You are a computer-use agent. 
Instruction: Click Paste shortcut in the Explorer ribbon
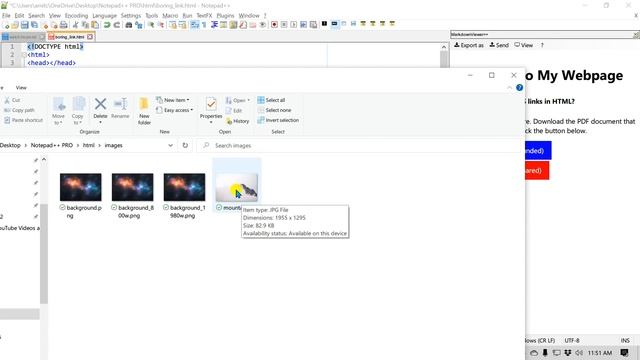[x=24, y=120]
